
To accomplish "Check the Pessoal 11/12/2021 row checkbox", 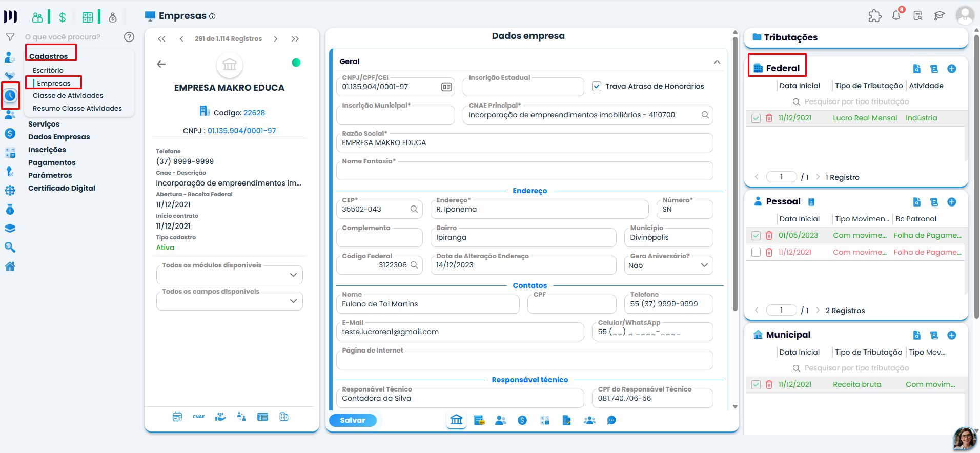I will click(756, 252).
